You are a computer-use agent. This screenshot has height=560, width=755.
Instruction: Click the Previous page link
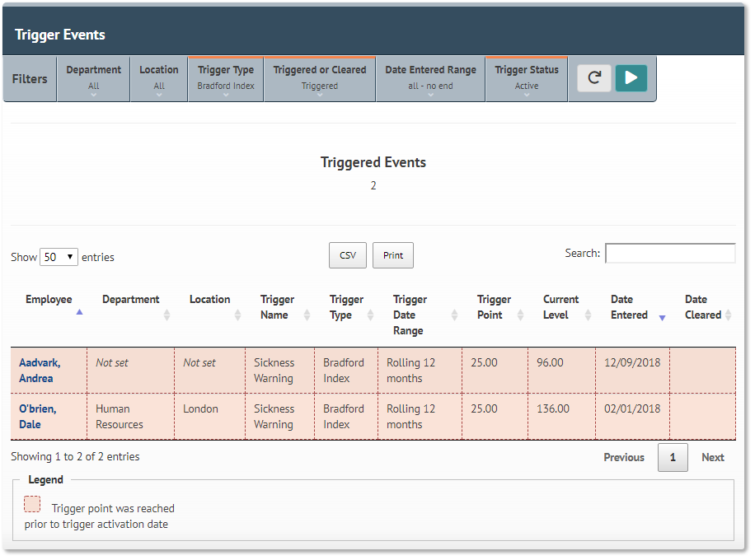[x=624, y=457]
